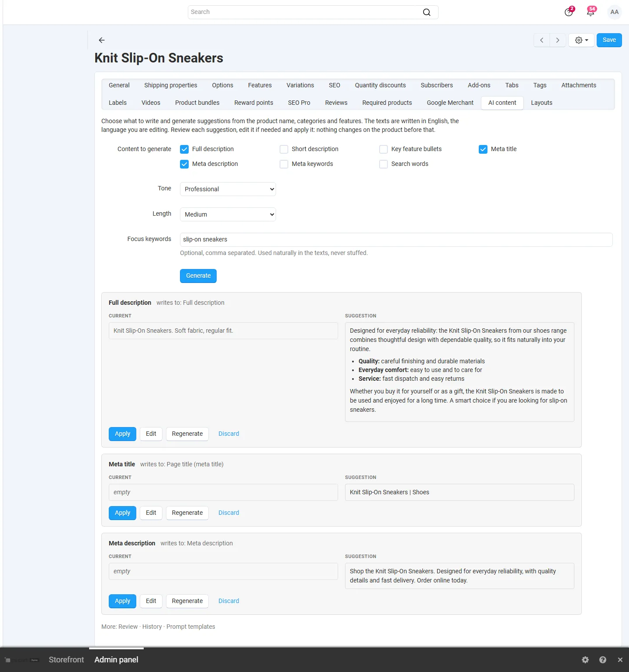Open the Quantity discounts tab
Viewport: 629px width, 672px height.
[x=380, y=85]
